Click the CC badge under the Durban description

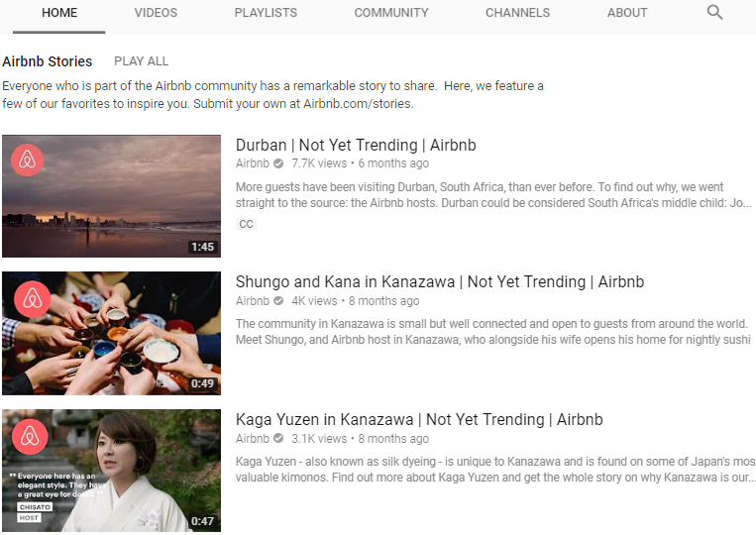[x=246, y=224]
